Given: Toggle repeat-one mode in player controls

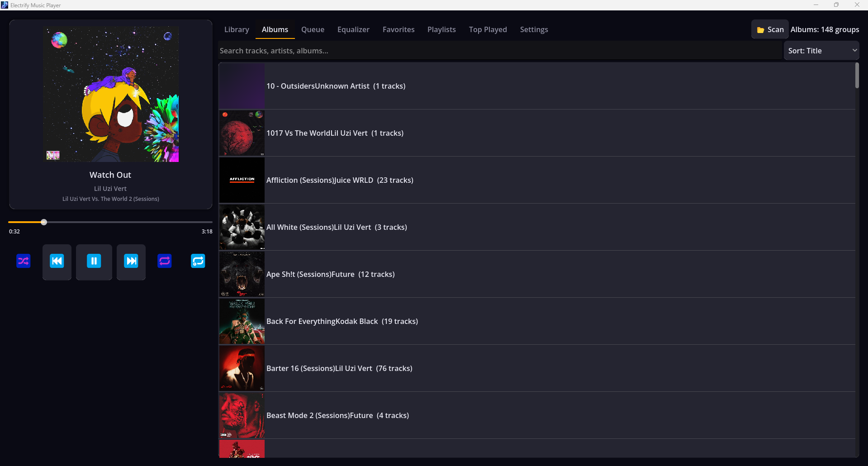Looking at the screenshot, I should tap(198, 261).
